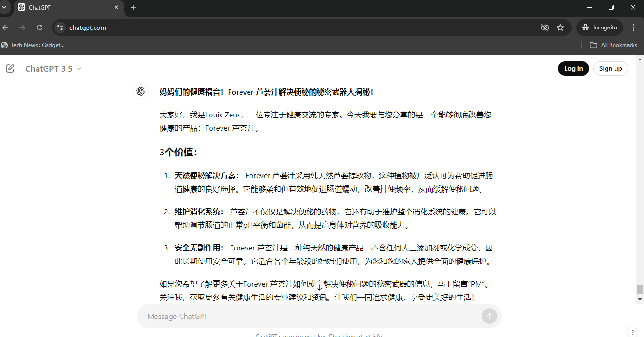The image size is (644, 337).
Task: Minimize the Chrome window
Action: point(590,7)
